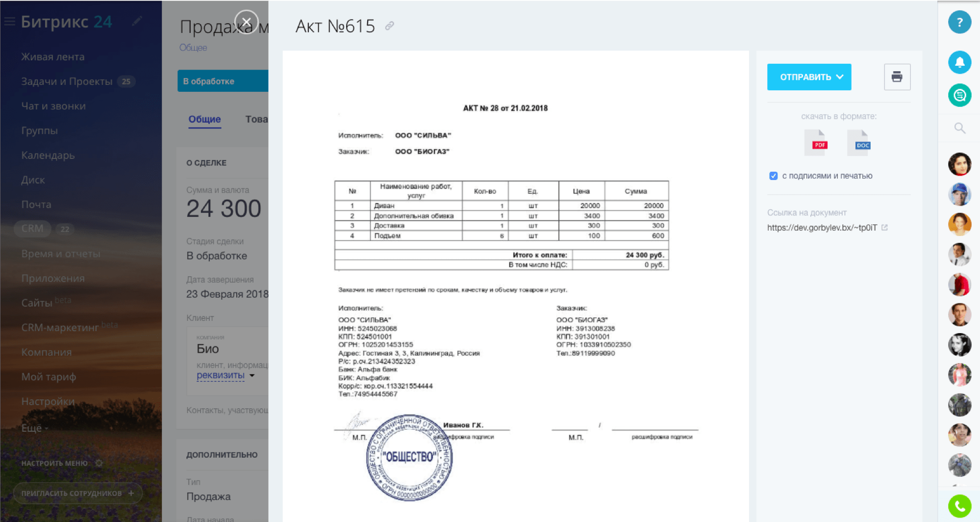Toggle the signatures and stamp checkbox

pos(773,176)
